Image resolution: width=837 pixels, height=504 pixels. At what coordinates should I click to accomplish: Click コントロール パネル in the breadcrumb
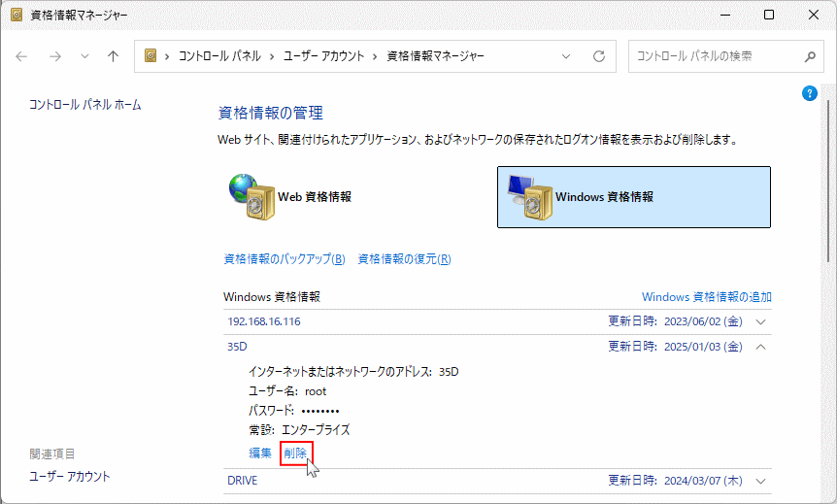[219, 56]
